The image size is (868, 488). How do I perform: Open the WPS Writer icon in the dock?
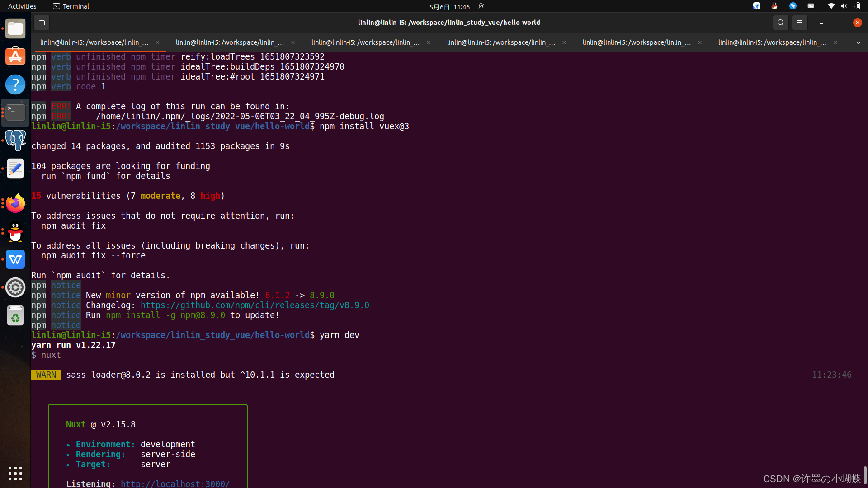coord(15,259)
